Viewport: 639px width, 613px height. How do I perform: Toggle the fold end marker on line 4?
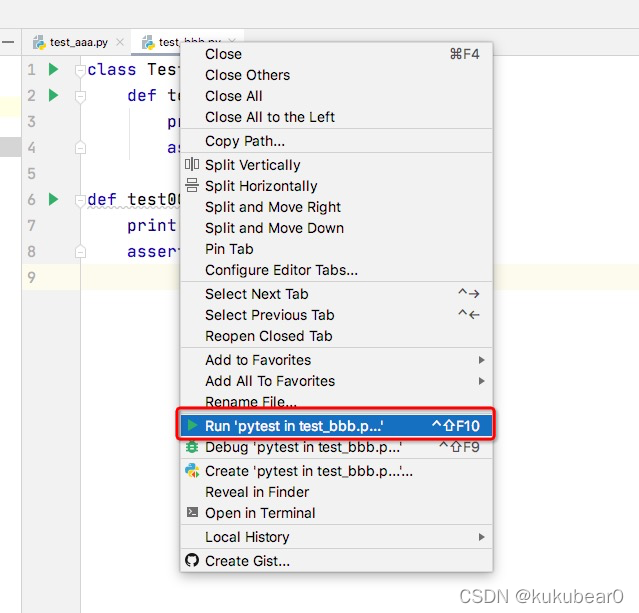[80, 148]
